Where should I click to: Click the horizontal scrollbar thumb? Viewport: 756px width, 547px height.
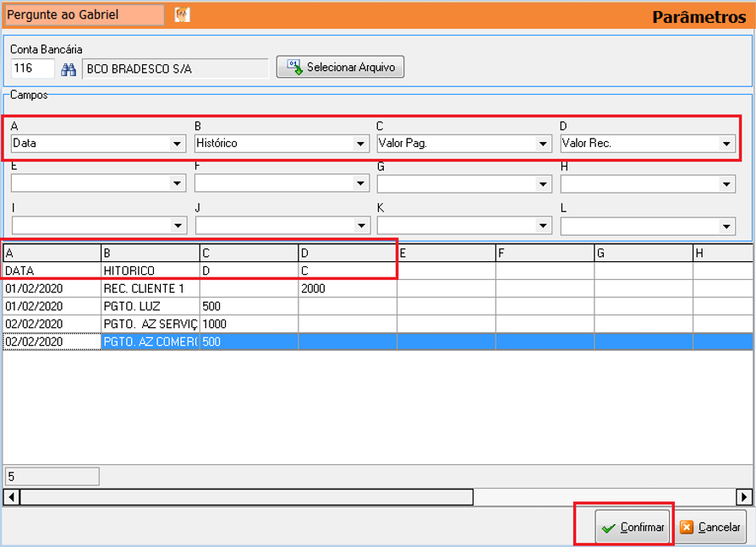pos(246,497)
